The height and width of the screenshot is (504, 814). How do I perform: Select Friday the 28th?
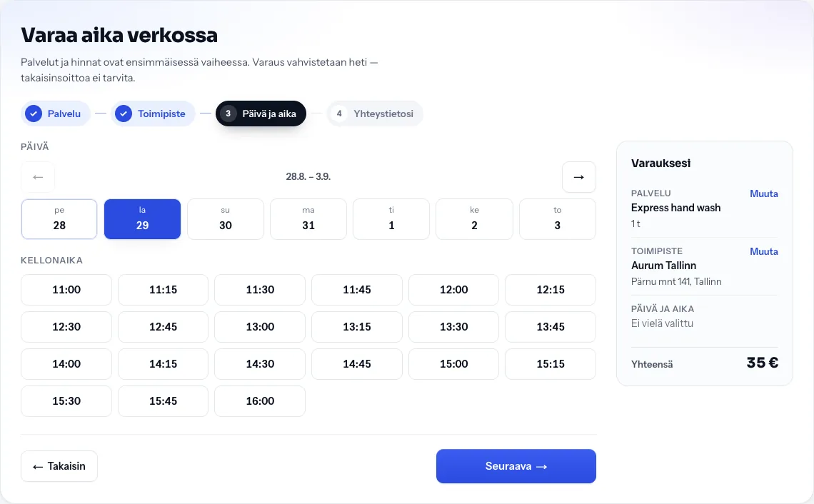click(x=59, y=219)
